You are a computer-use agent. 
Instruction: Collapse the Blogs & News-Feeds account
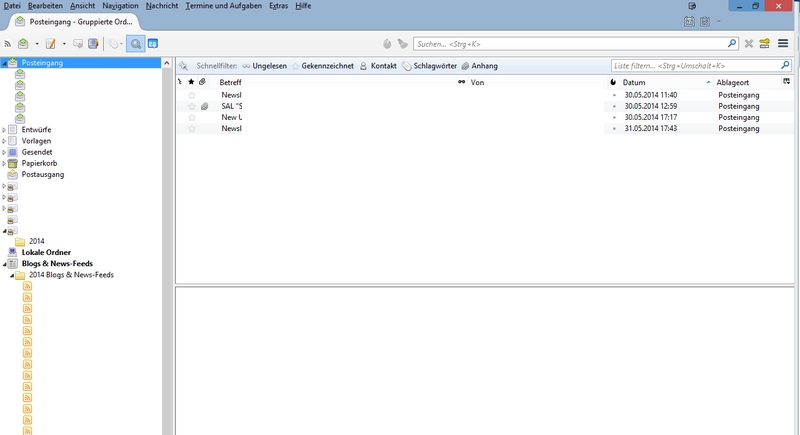coord(4,264)
